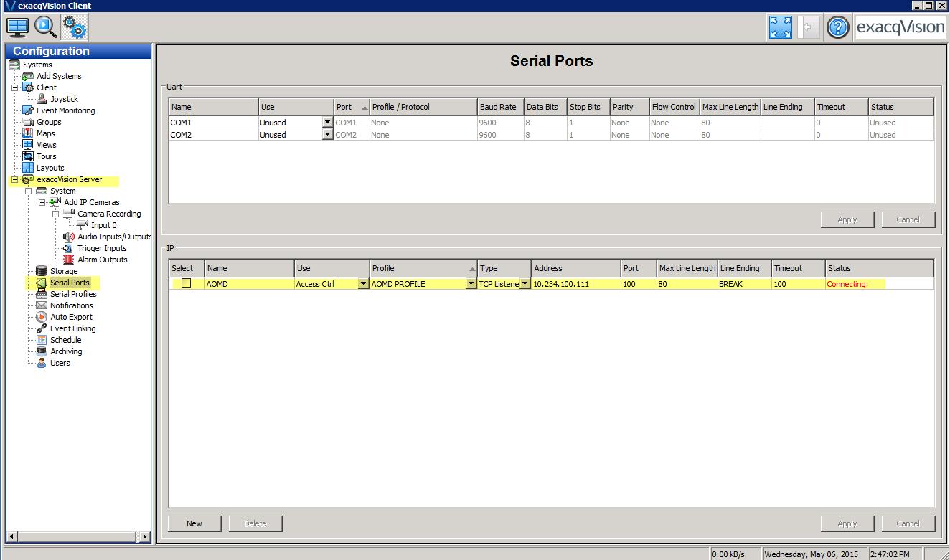Screen dimensions: 950x560
Task: Click the disabled back arrow toolbar icon
Action: pos(809,27)
